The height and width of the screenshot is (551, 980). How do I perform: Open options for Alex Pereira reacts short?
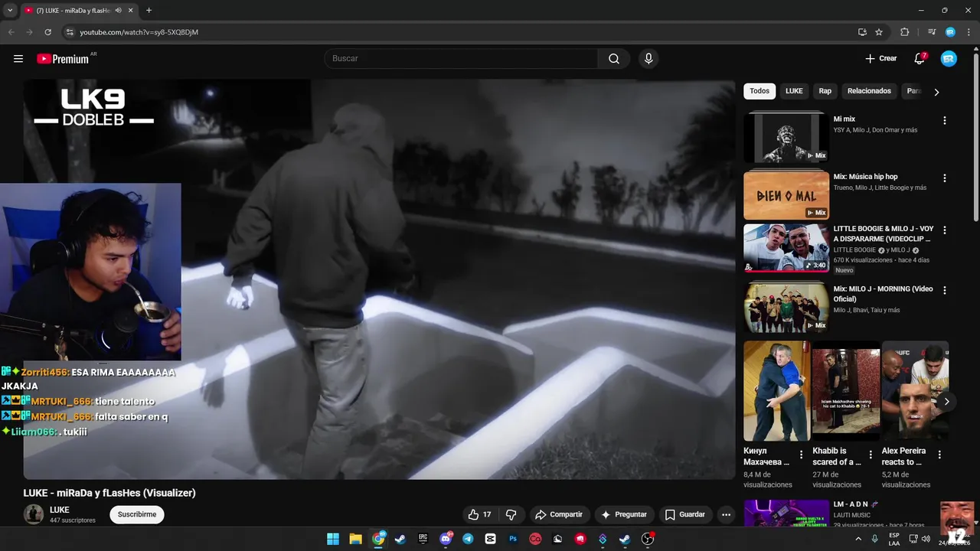click(x=939, y=455)
